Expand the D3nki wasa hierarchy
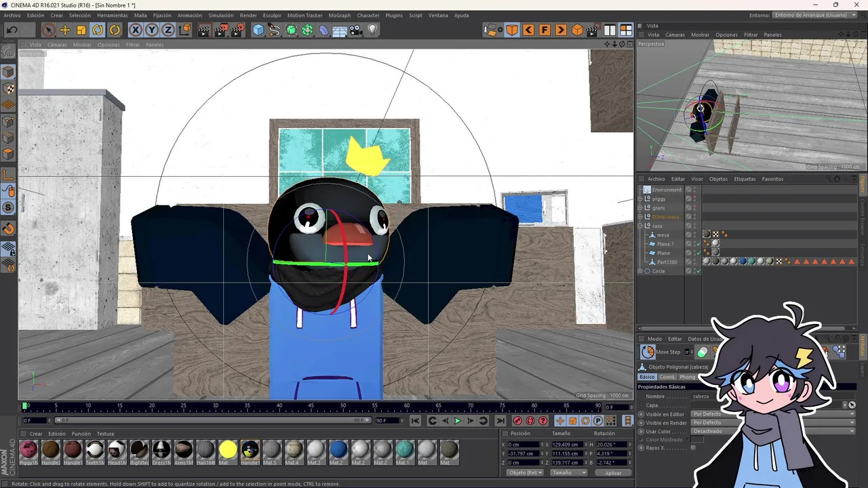Viewport: 868px width, 488px height. pos(640,217)
